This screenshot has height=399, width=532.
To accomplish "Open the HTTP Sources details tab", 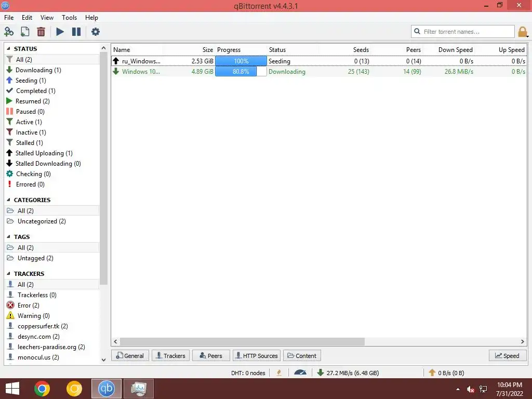I will coord(257,355).
